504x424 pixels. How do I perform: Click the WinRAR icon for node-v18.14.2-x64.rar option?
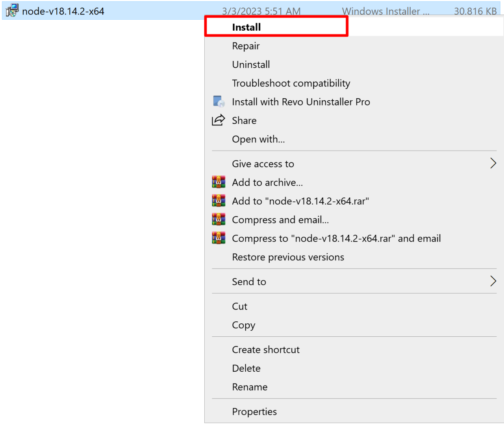coord(219,201)
